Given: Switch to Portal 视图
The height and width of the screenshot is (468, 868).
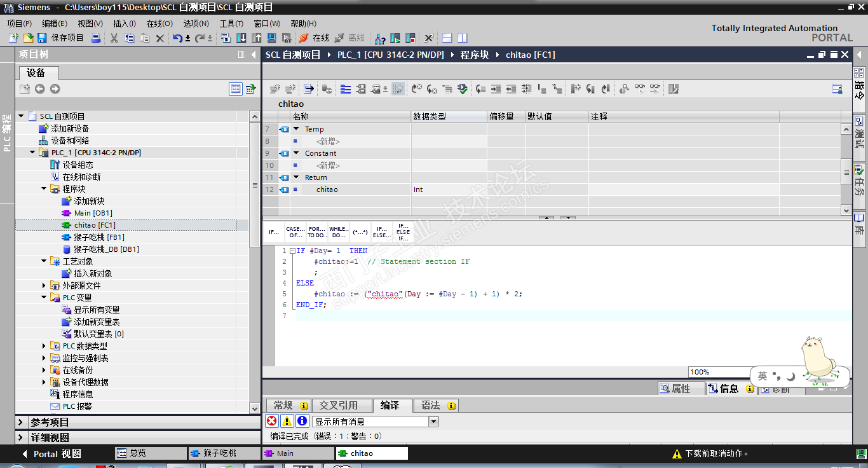Looking at the screenshot, I should coord(57,453).
